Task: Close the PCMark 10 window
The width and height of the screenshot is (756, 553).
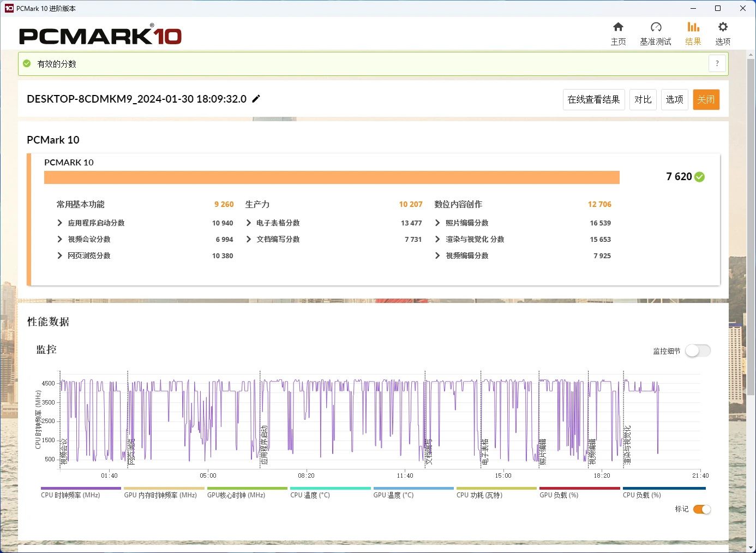Action: [743, 8]
